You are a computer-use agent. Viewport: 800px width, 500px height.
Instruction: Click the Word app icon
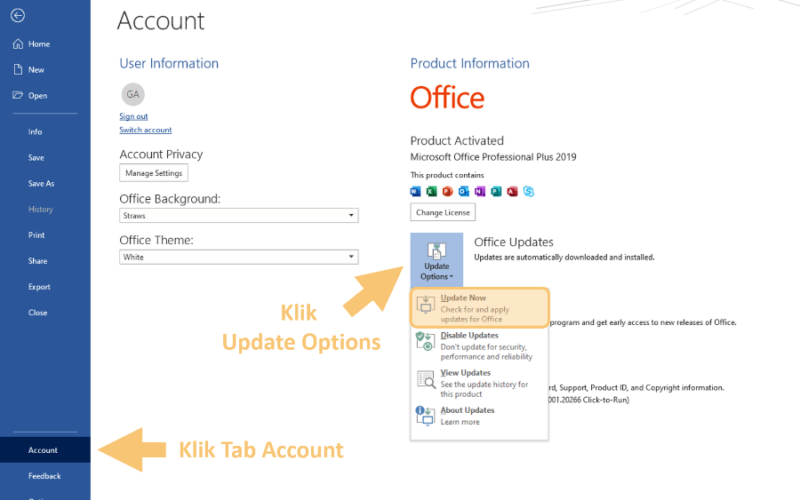(415, 191)
